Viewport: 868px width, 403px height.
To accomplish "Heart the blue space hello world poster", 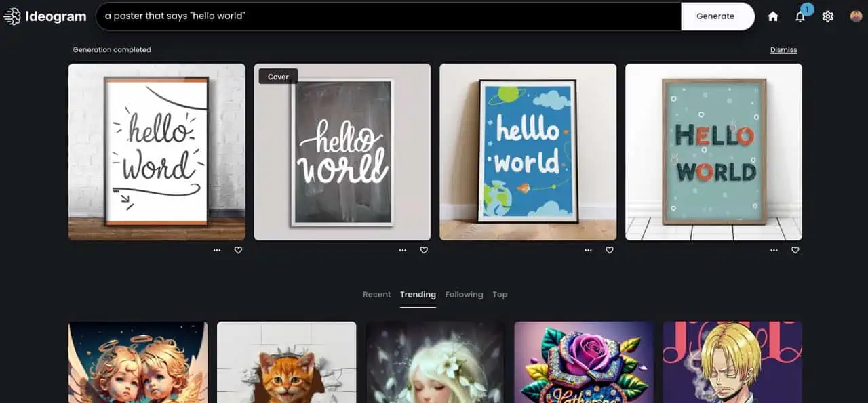I will coord(610,250).
